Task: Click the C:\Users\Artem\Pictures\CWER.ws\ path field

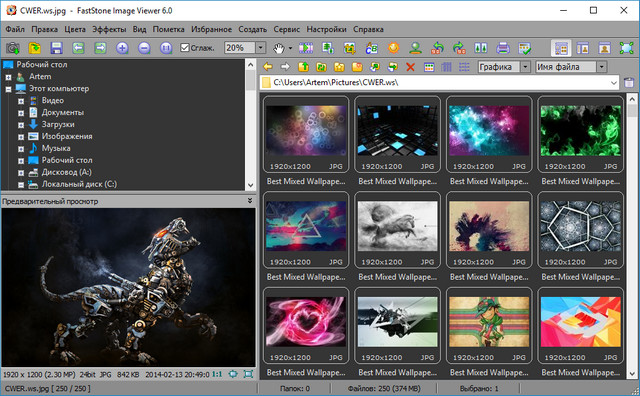Action: [x=440, y=83]
